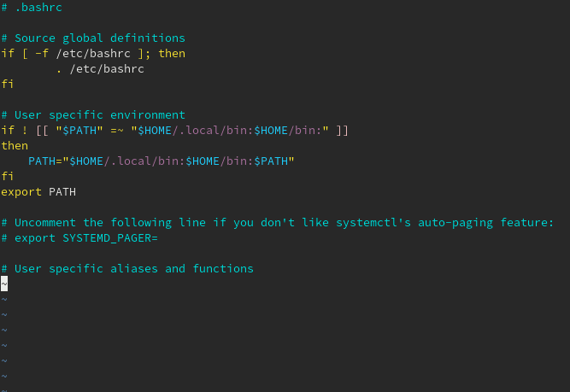Click the =~ regex operator
Viewport: 570px width, 392px height.
tap(117, 131)
